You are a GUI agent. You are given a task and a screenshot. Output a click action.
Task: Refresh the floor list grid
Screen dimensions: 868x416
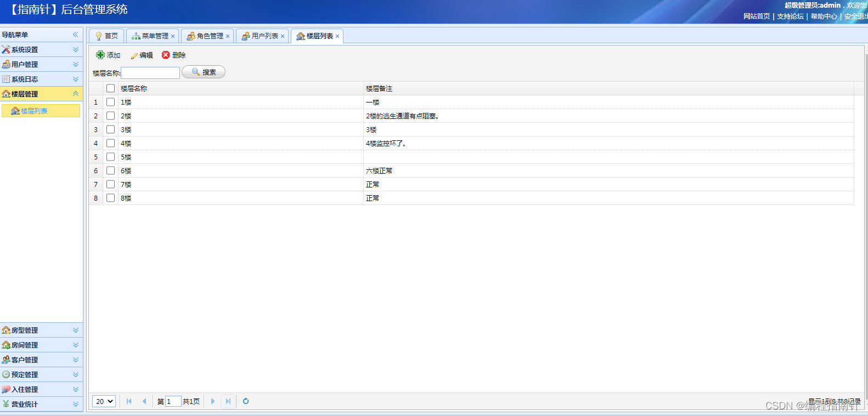tap(246, 401)
